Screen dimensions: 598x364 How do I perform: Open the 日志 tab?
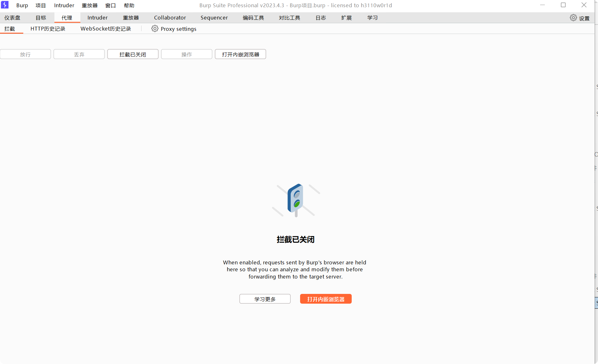coord(321,18)
